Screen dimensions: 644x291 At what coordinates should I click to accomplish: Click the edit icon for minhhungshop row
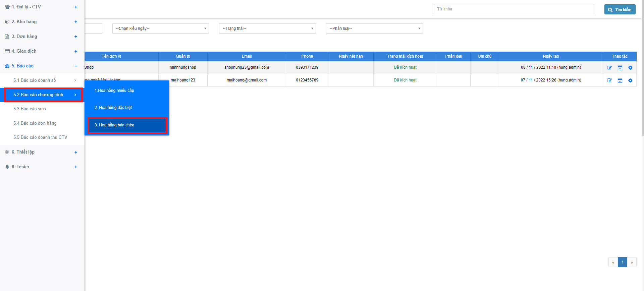(x=609, y=68)
